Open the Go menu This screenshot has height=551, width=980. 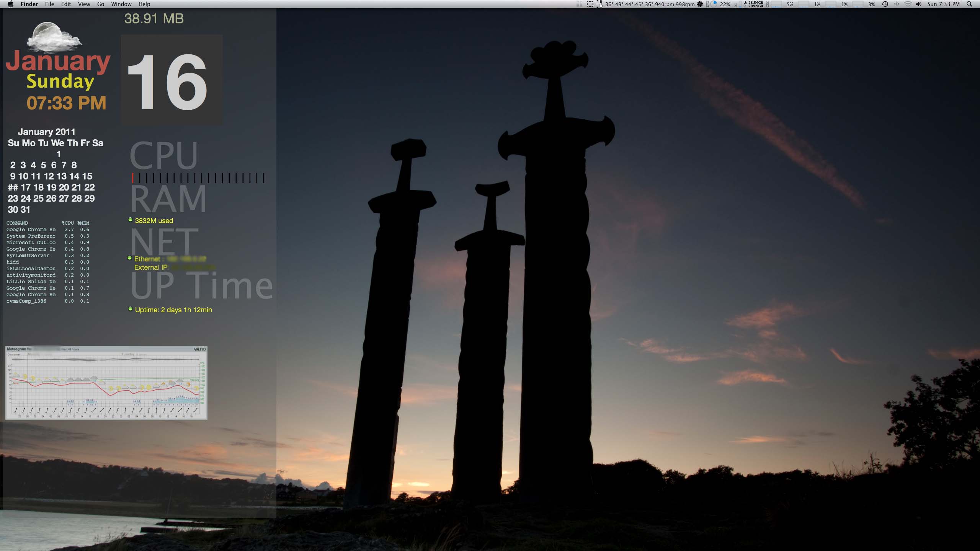click(x=101, y=4)
